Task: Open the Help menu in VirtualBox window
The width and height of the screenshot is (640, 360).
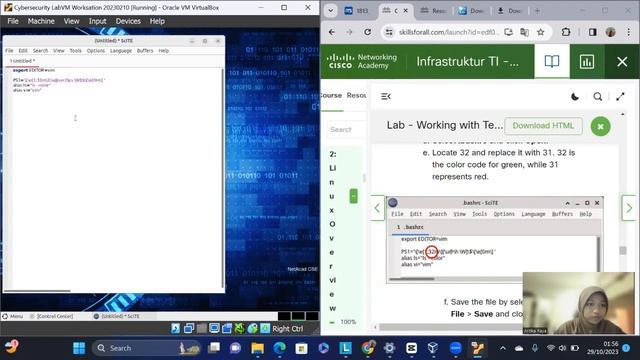Action: tap(157, 21)
